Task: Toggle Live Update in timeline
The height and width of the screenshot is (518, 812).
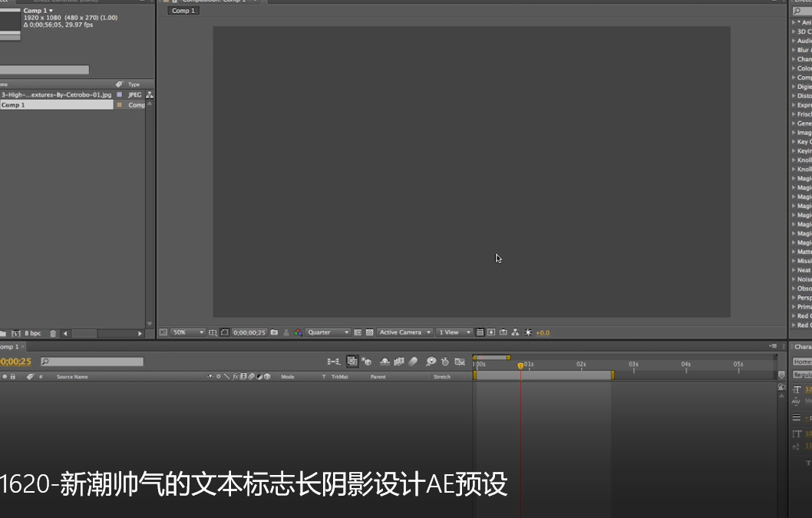Action: [x=352, y=361]
